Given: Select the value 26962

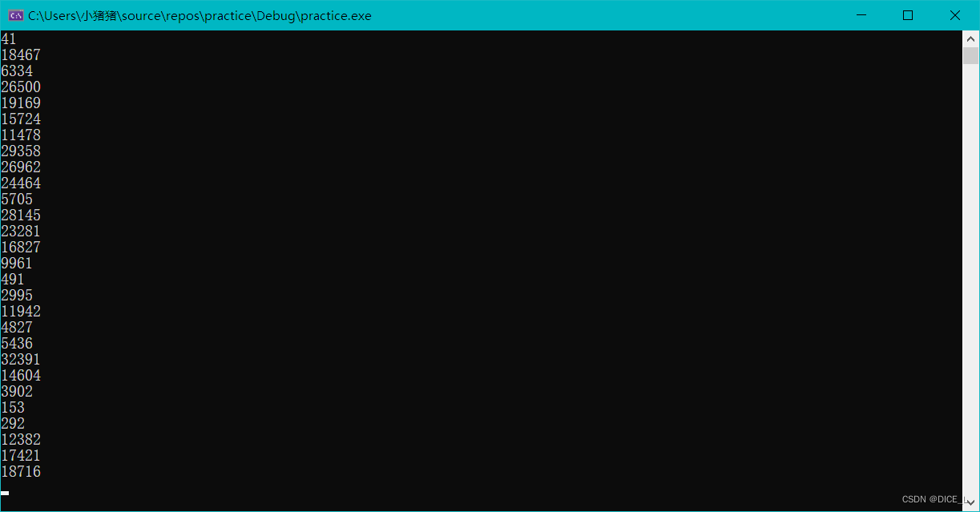Looking at the screenshot, I should coord(21,167).
